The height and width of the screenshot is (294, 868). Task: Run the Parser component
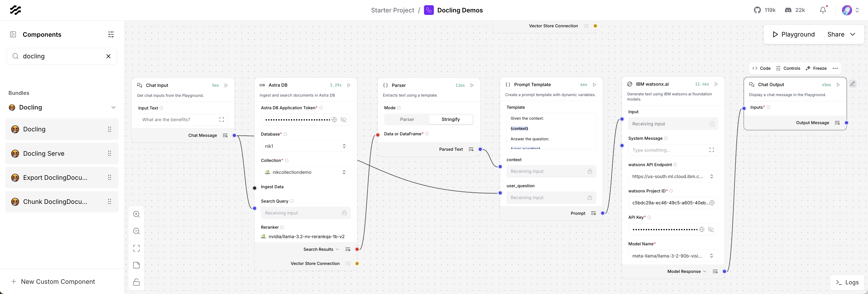tap(472, 85)
